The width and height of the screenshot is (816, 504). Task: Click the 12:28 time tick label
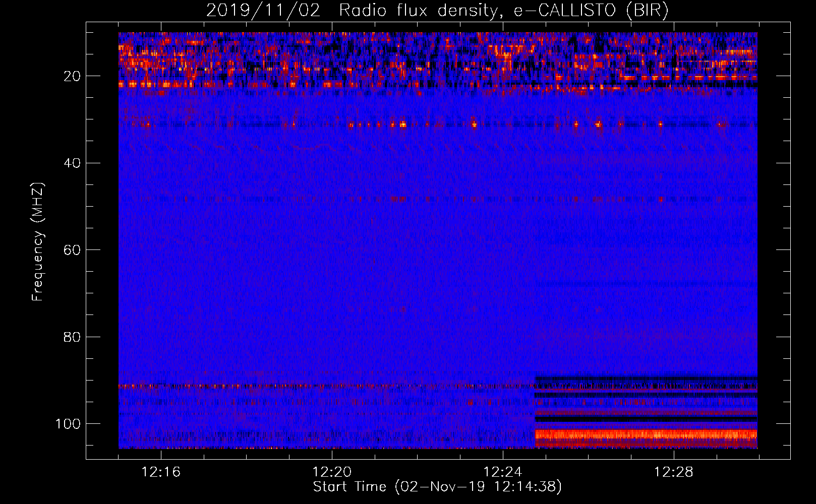(x=674, y=472)
